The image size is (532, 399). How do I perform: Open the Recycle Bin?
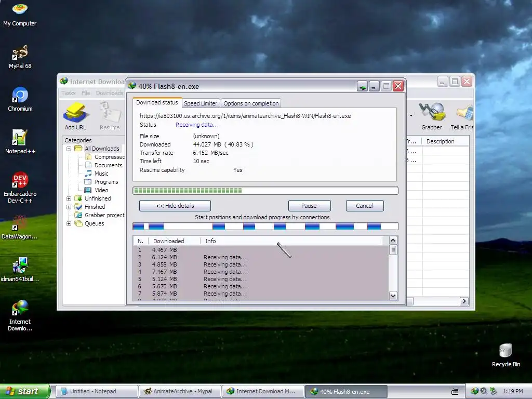pos(506,355)
